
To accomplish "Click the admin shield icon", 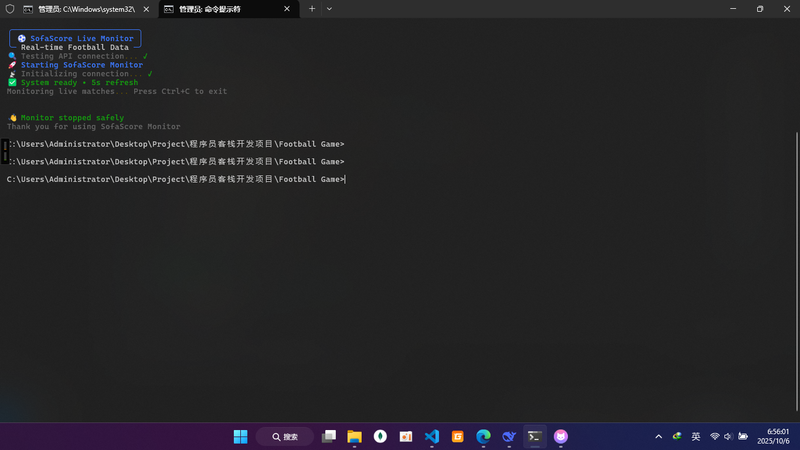I will [10, 9].
